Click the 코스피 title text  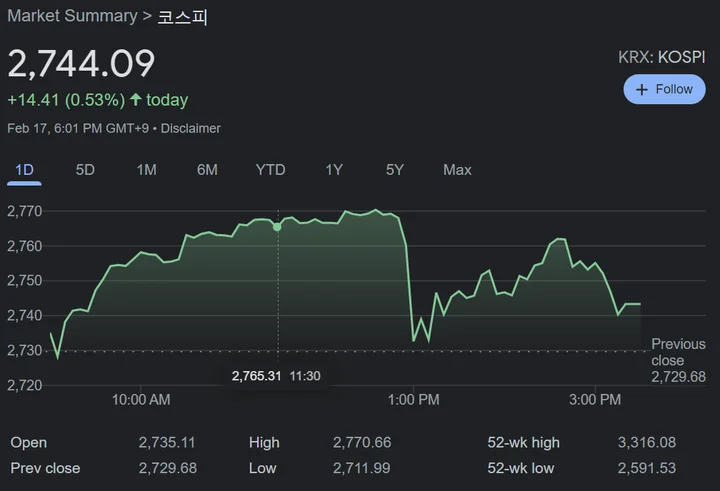point(183,16)
